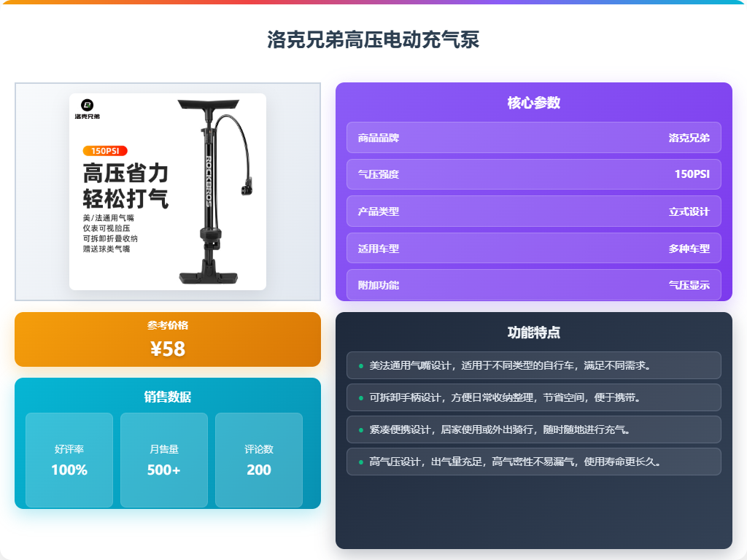Click the 产品类型 parameter label
The image size is (747, 560).
click(x=379, y=211)
